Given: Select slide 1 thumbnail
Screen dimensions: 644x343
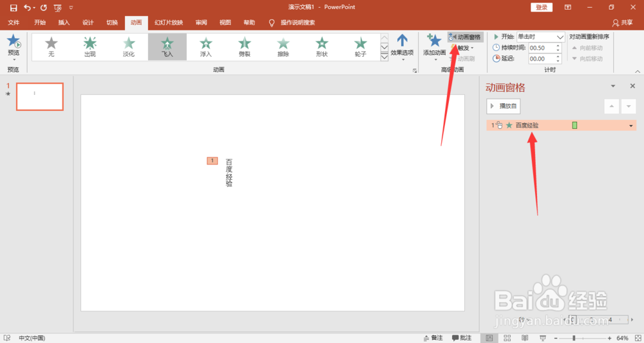Looking at the screenshot, I should tap(40, 97).
